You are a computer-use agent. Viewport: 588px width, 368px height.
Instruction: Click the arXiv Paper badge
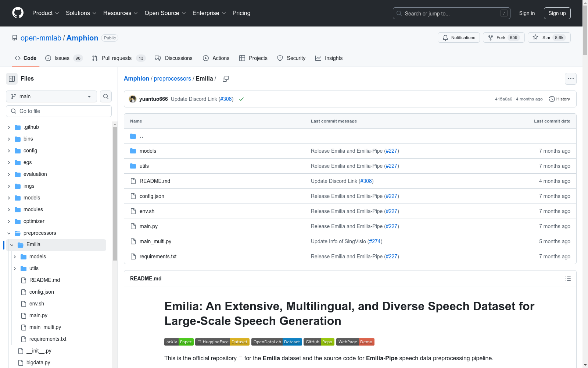[x=179, y=342]
